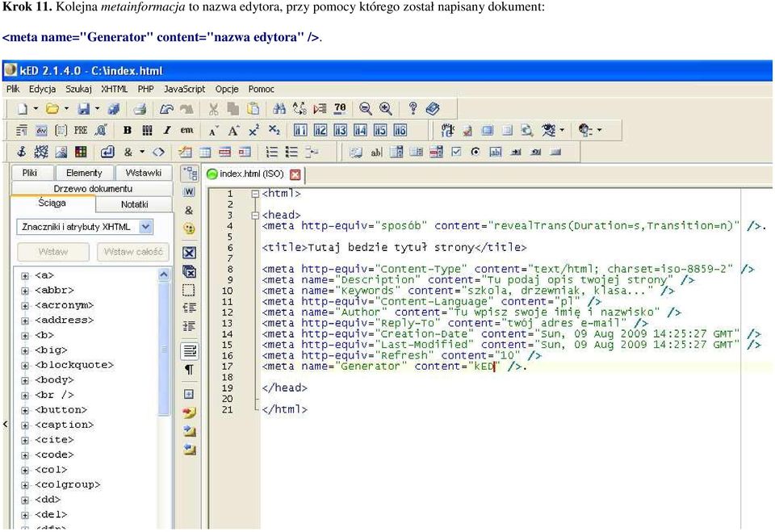Open the Opcje menu
775x532 pixels.
tap(227, 89)
